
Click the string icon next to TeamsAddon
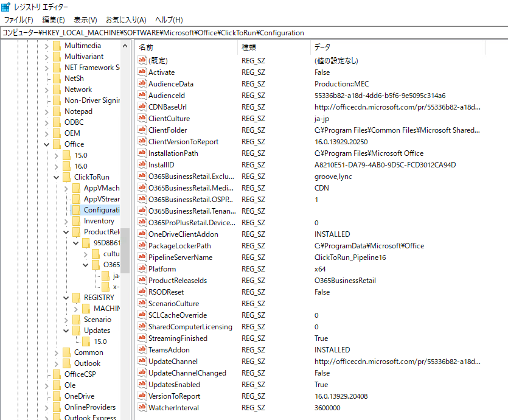coord(142,349)
